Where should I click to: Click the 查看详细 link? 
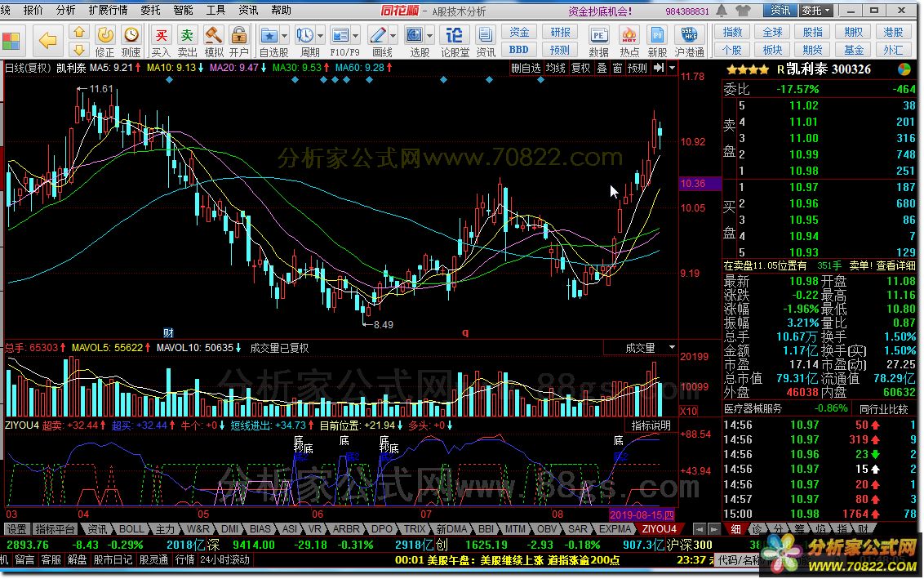pos(895,266)
